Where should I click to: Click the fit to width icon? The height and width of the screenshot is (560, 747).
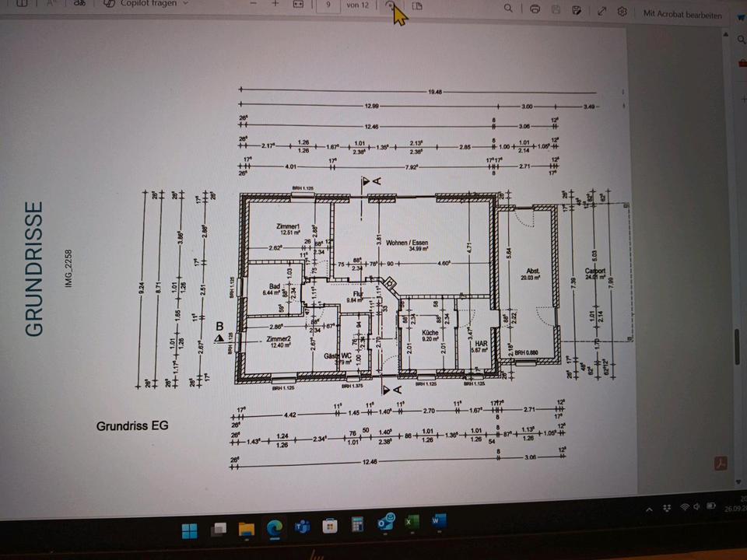[297, 5]
